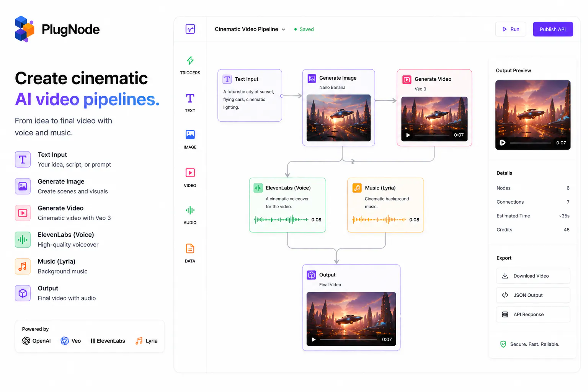Screen dimensions: 588x392
Task: Select the Audio node category icon in the sidebar
Action: pyautogui.click(x=190, y=210)
